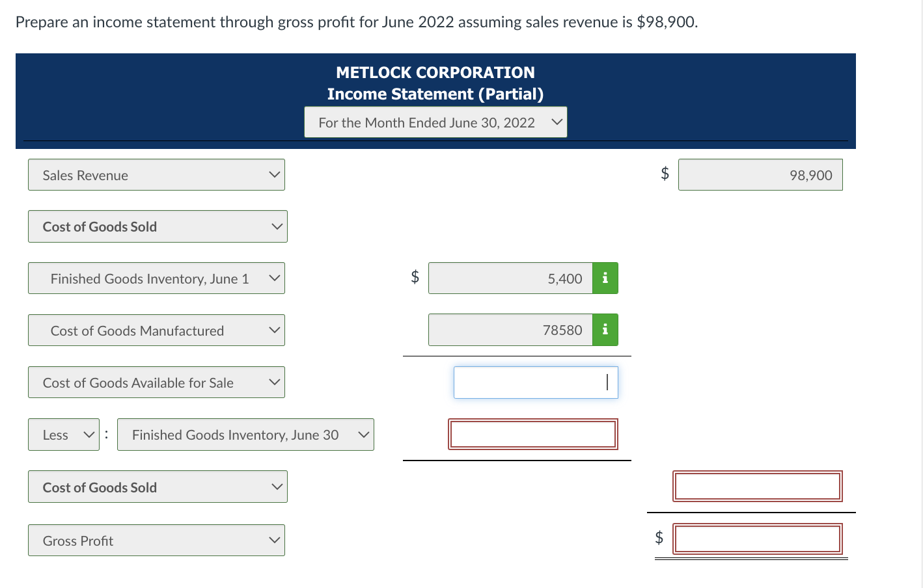Select the empty Gross Profit amount field
The image size is (923, 588).
pyautogui.click(x=757, y=539)
